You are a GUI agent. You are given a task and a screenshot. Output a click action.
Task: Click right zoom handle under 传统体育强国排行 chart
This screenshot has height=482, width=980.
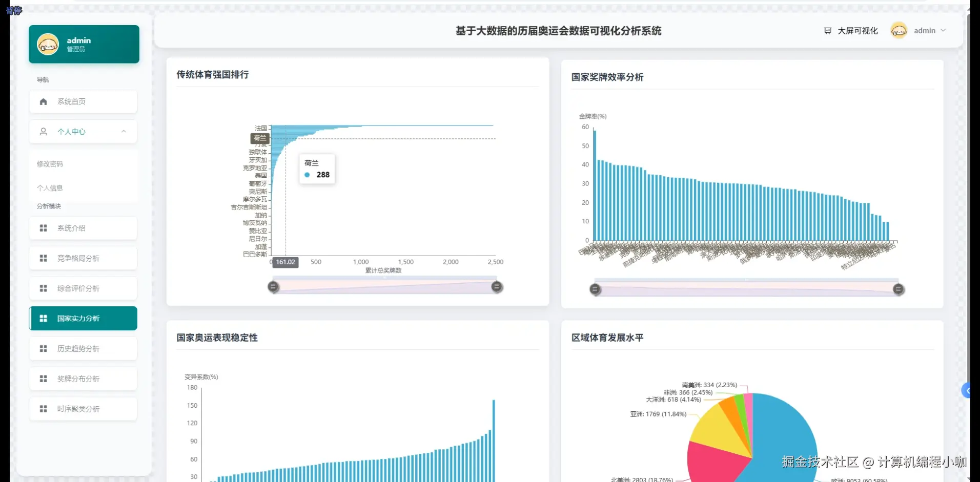click(497, 287)
